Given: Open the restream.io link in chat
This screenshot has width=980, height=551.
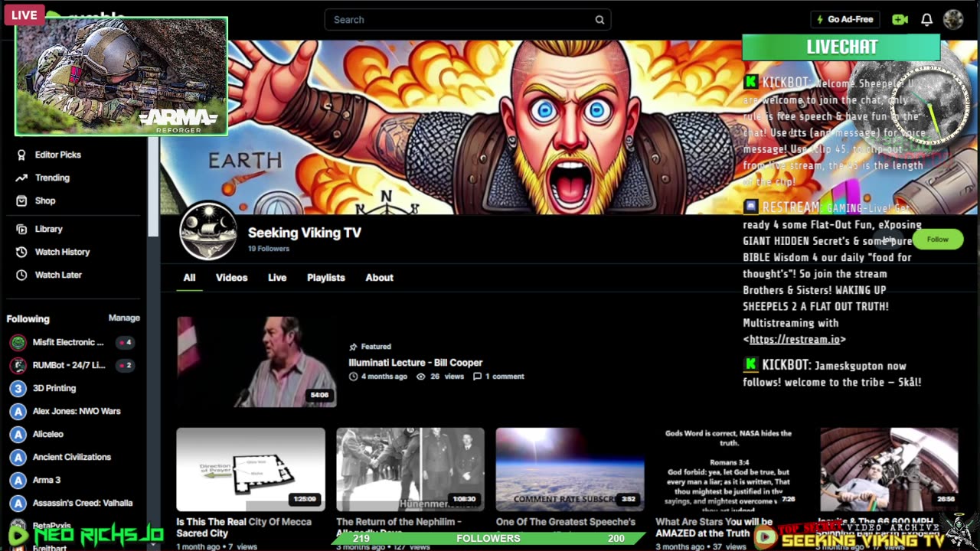Looking at the screenshot, I should [x=795, y=339].
